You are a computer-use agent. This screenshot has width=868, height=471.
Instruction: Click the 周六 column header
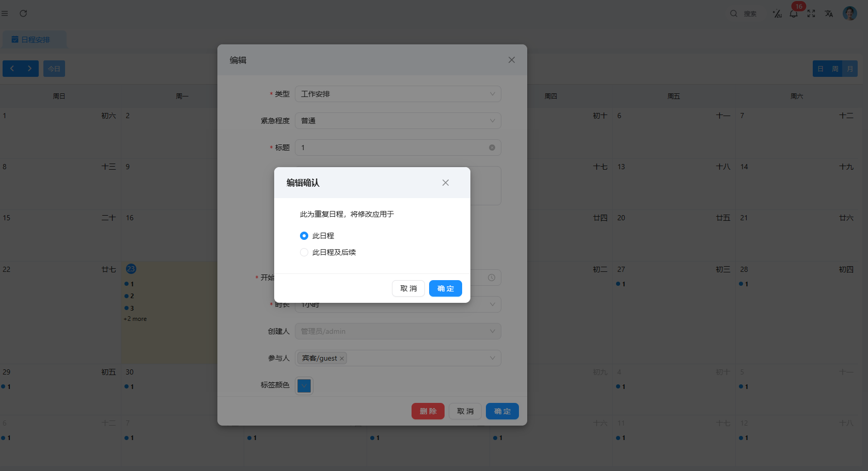797,96
